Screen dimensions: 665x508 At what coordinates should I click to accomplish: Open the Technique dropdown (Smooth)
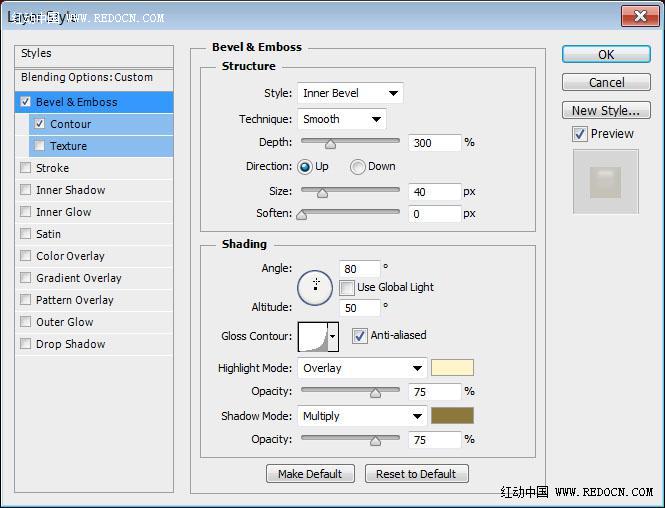coord(342,119)
